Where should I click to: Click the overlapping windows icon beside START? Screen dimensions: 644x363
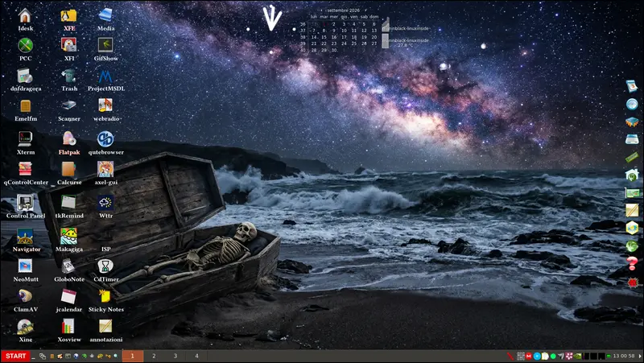click(43, 356)
